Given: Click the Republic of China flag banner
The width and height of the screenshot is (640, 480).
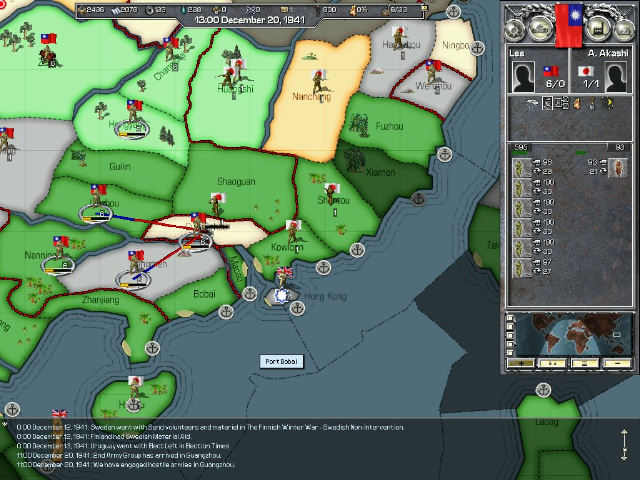Looking at the screenshot, I should [569, 27].
